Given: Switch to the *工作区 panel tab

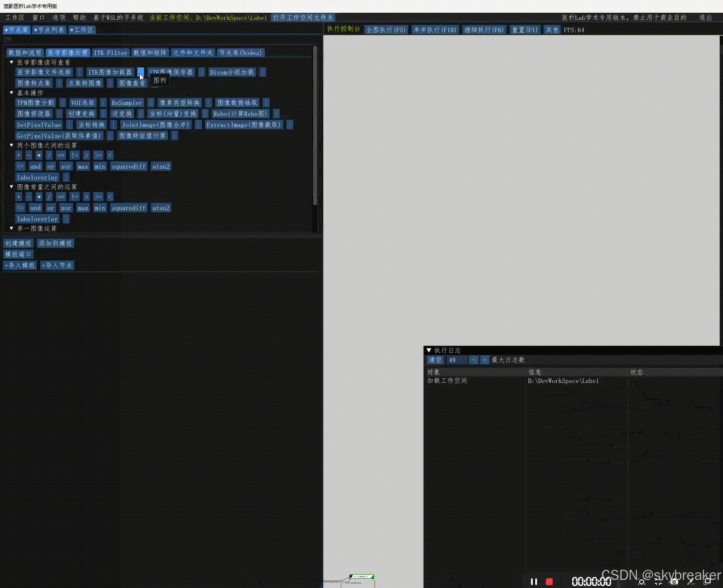Looking at the screenshot, I should [82, 30].
